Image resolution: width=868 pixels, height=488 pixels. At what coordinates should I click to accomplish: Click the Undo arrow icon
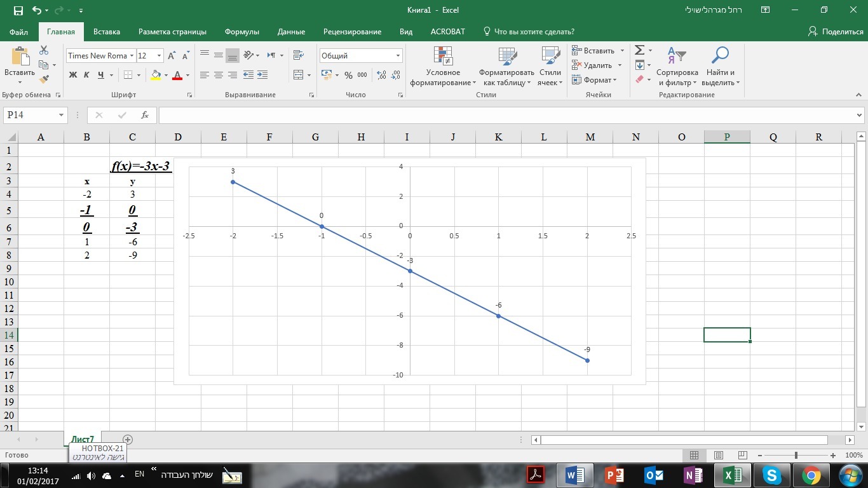[x=36, y=10]
